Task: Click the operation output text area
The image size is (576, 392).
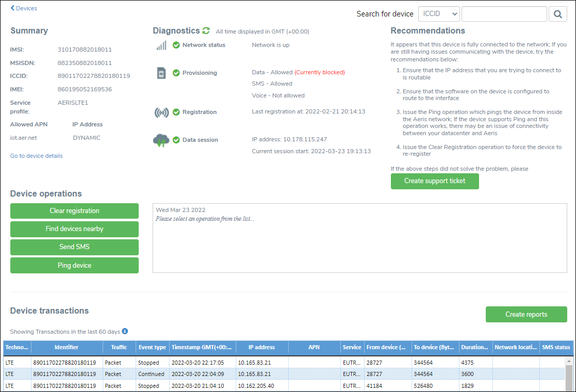Action: pyautogui.click(x=359, y=238)
